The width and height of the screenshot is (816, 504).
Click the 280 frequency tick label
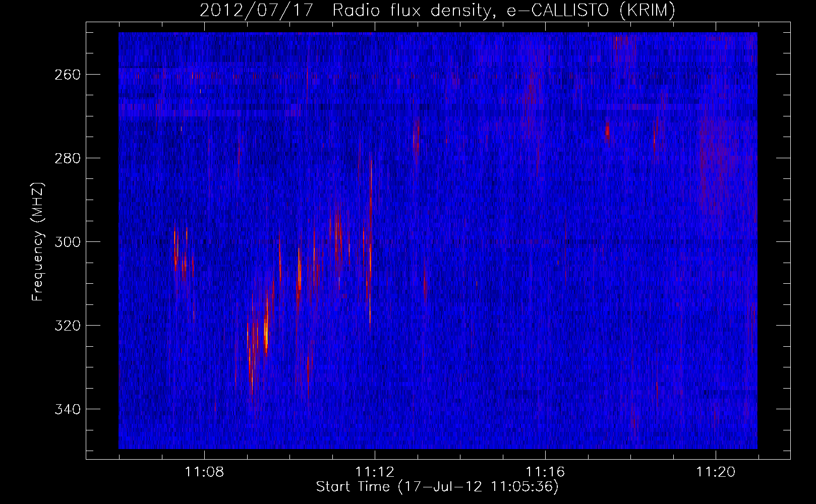click(x=67, y=158)
